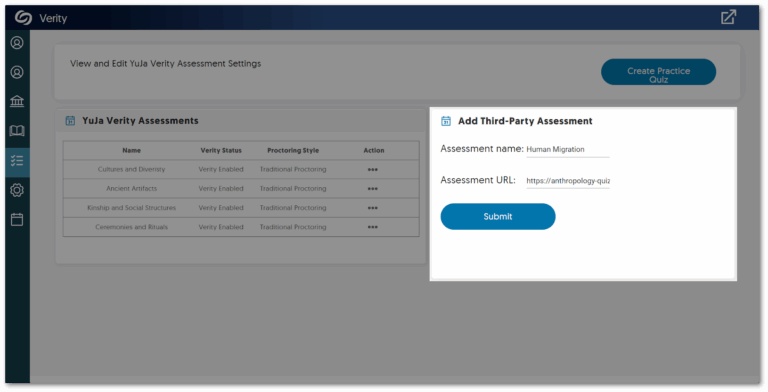
Task: Open the institution building sidebar icon
Action: pyautogui.click(x=17, y=101)
